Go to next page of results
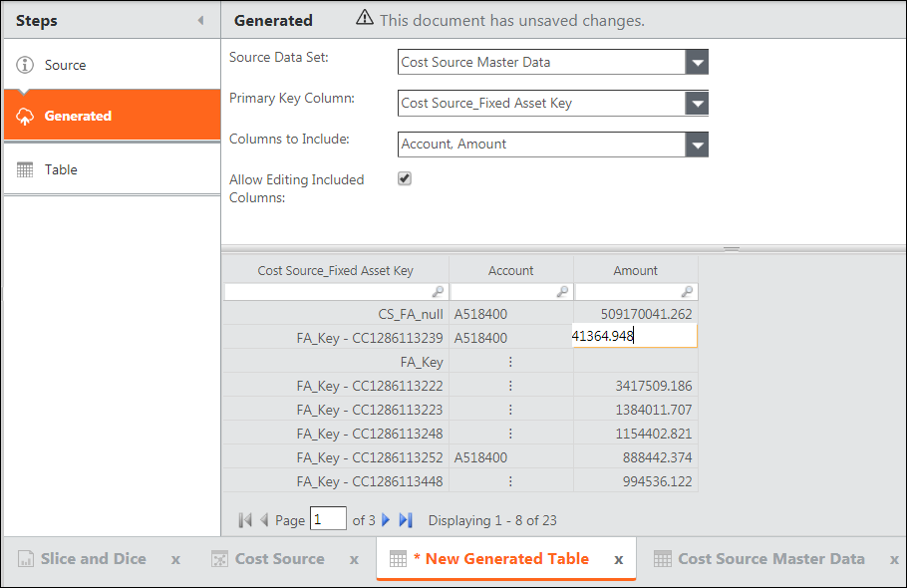This screenshot has height=588, width=907. (386, 519)
